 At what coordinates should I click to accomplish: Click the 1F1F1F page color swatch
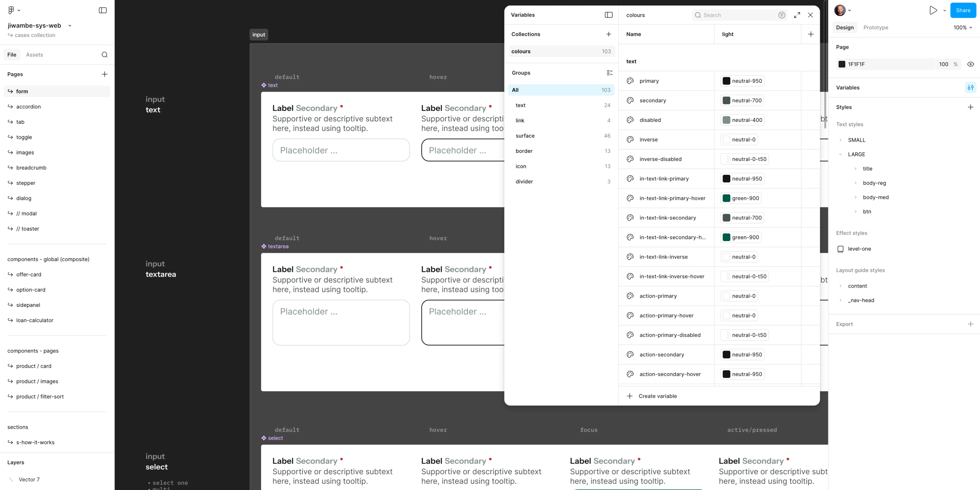(842, 64)
